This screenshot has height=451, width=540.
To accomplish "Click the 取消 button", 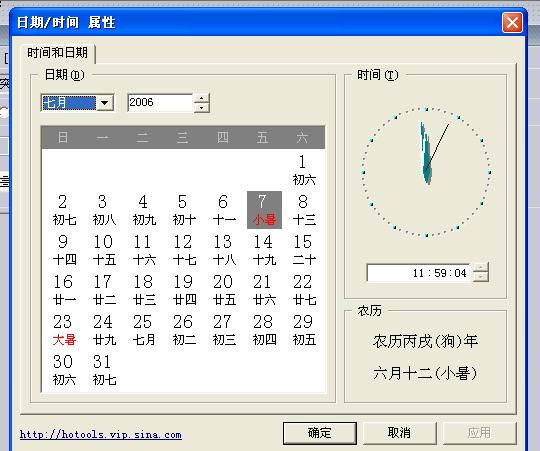I will (x=399, y=433).
